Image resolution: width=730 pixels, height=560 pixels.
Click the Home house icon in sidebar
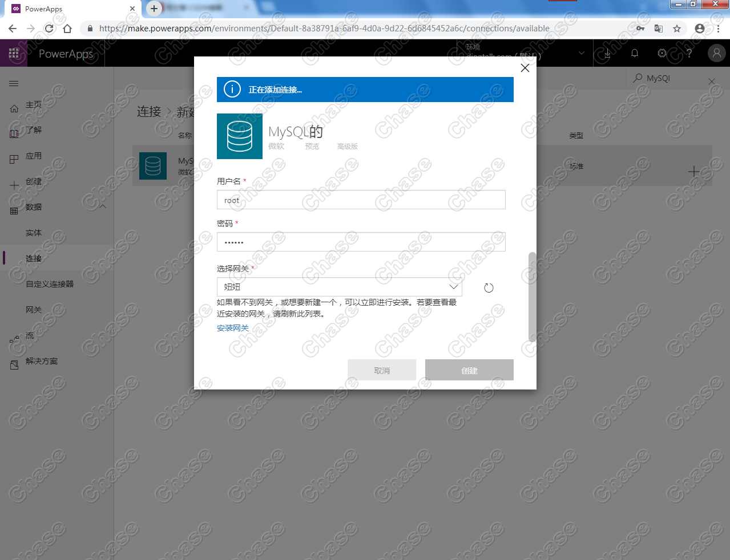click(x=14, y=108)
